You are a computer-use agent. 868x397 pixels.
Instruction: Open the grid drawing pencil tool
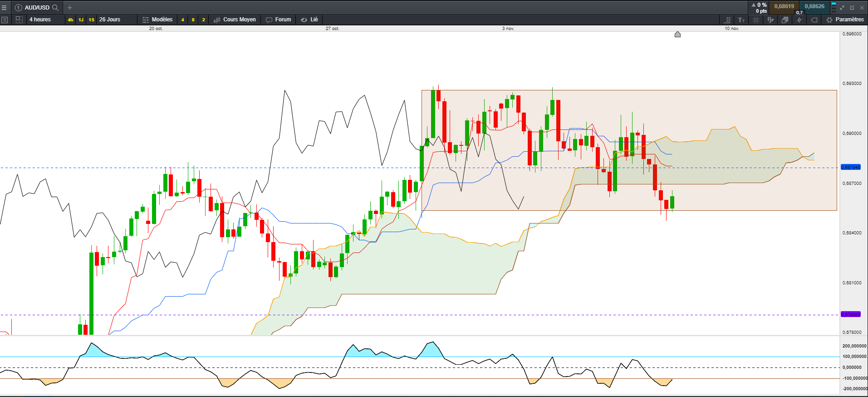[x=770, y=20]
